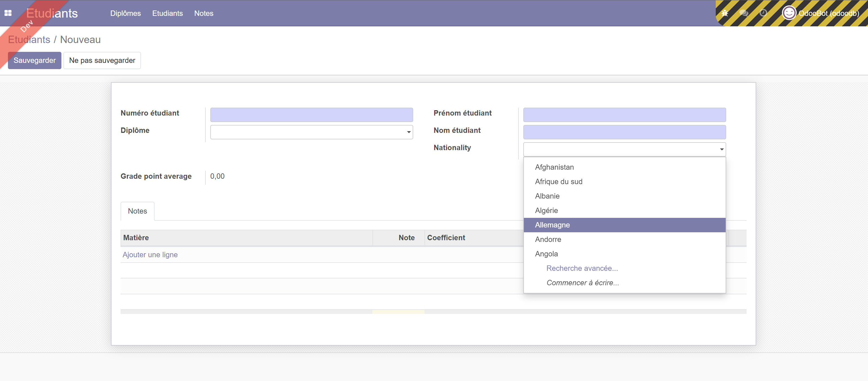The width and height of the screenshot is (868, 381).
Task: Open the Diplômes menu
Action: click(x=125, y=13)
